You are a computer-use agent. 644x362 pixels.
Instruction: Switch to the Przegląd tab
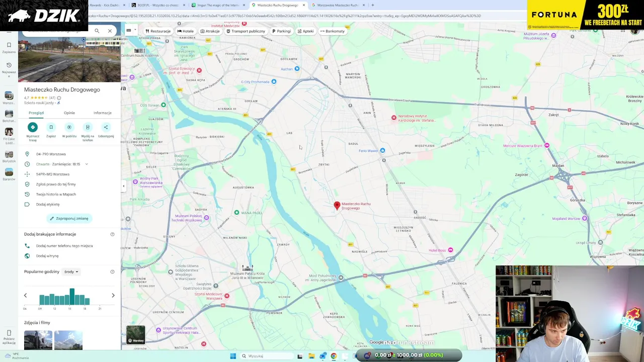click(36, 113)
